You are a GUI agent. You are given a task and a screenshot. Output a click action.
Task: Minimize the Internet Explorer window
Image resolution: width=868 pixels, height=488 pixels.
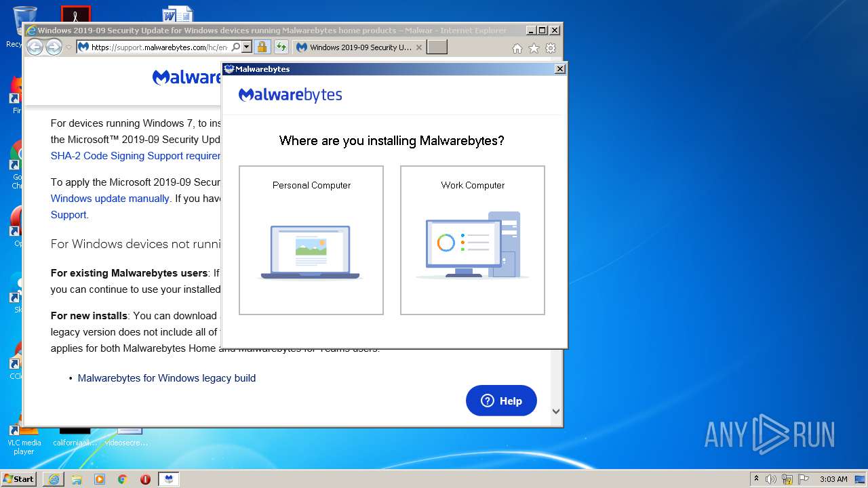(x=530, y=30)
